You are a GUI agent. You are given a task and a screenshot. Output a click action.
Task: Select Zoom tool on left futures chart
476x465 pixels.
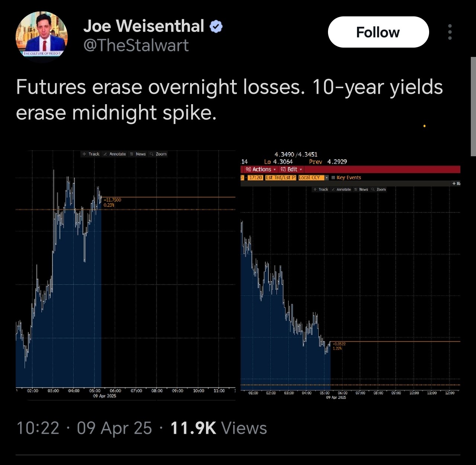(x=158, y=154)
